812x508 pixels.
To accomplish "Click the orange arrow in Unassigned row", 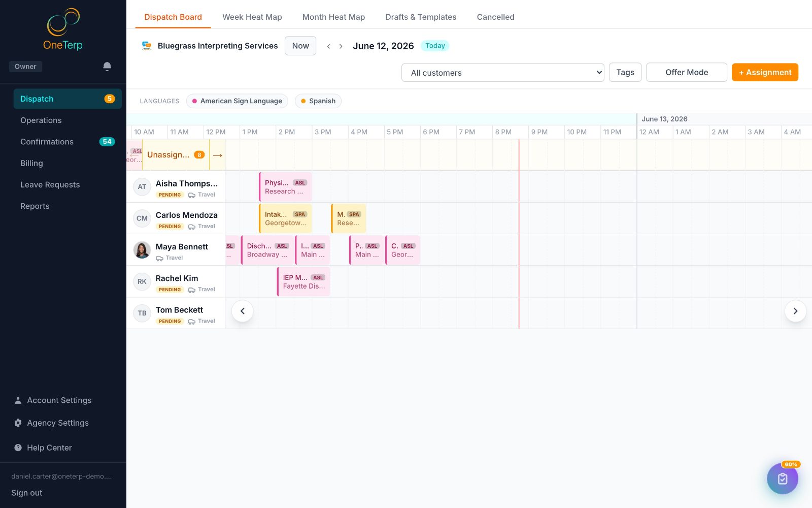I will [218, 155].
